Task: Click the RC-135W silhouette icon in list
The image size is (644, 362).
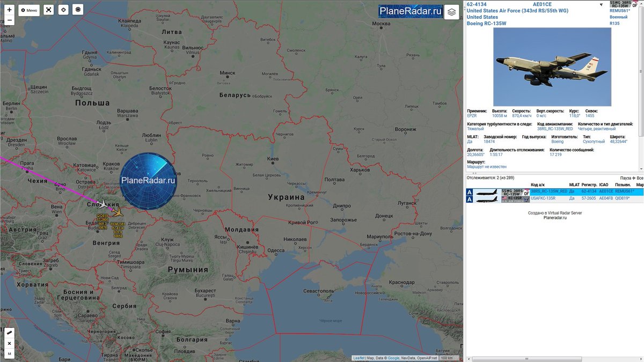Action: [486, 192]
